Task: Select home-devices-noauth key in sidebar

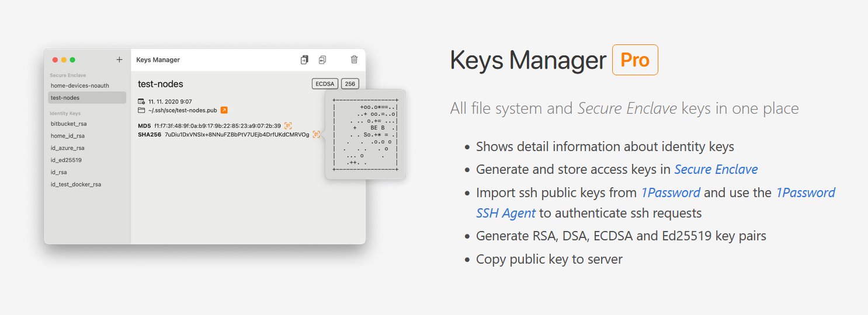Action: 87,85
